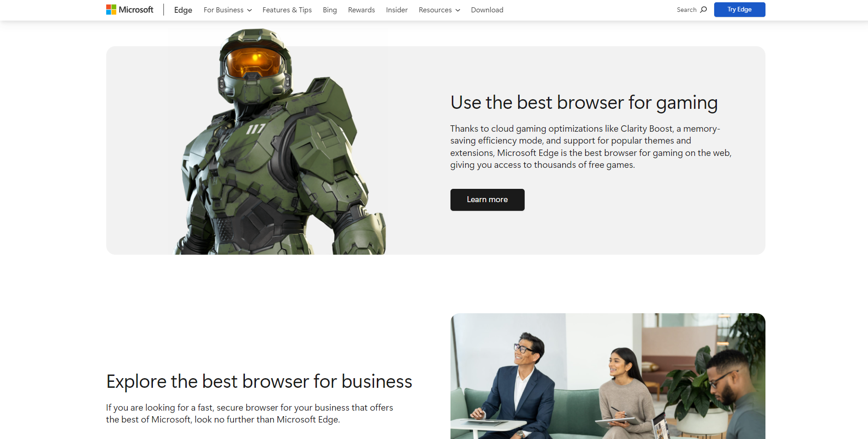Click 'Explore the best browser for business' heading
The height and width of the screenshot is (439, 868).
tap(259, 381)
